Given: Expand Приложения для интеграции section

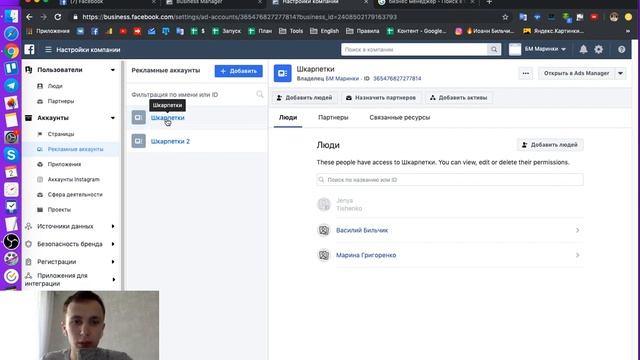Looking at the screenshot, I should [113, 280].
